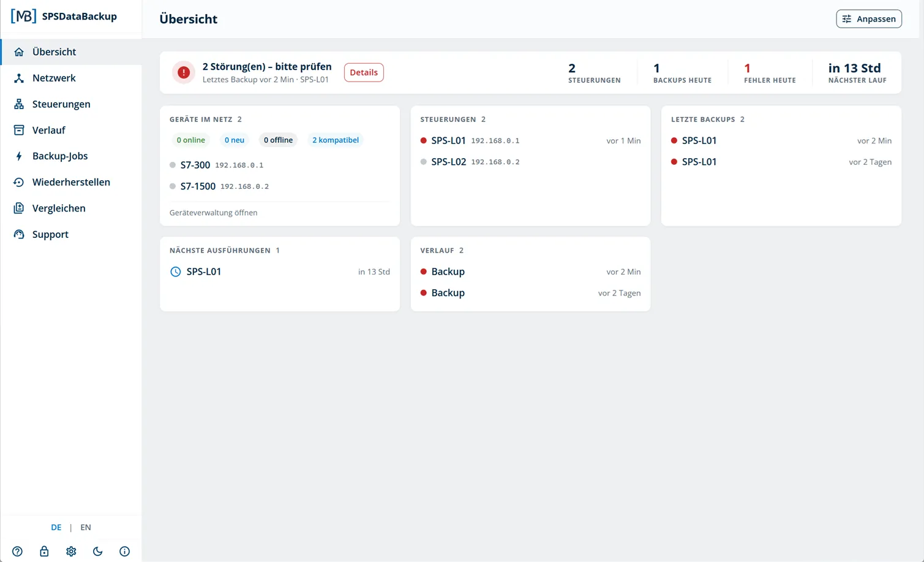Select the S7-300 device row

[x=280, y=165]
